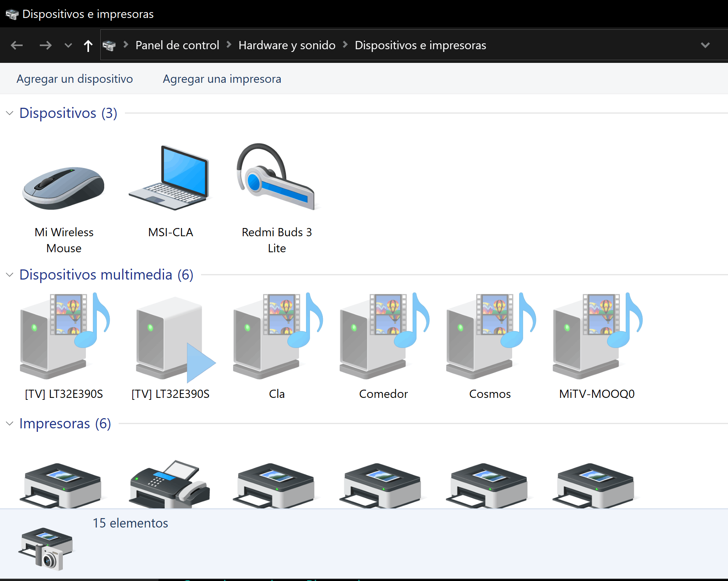
Task: Select the MiTV-MOOQ0 multimedia device icon
Action: pos(598,336)
